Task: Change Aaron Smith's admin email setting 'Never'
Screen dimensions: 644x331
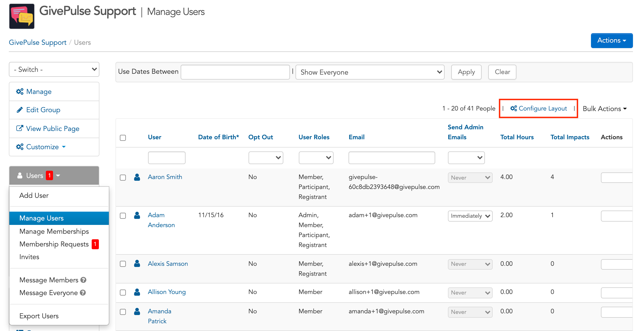Action: coord(470,177)
